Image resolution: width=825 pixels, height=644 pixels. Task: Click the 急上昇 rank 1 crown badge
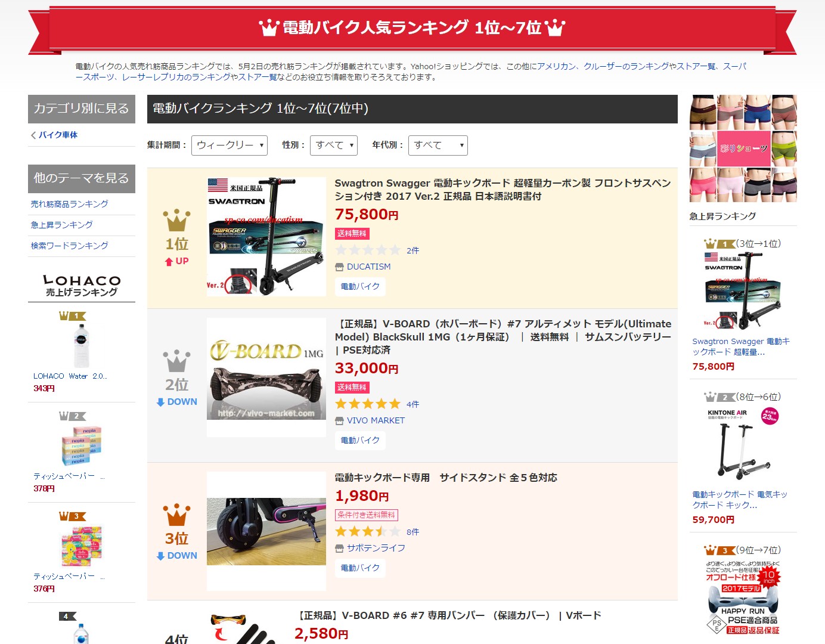719,244
